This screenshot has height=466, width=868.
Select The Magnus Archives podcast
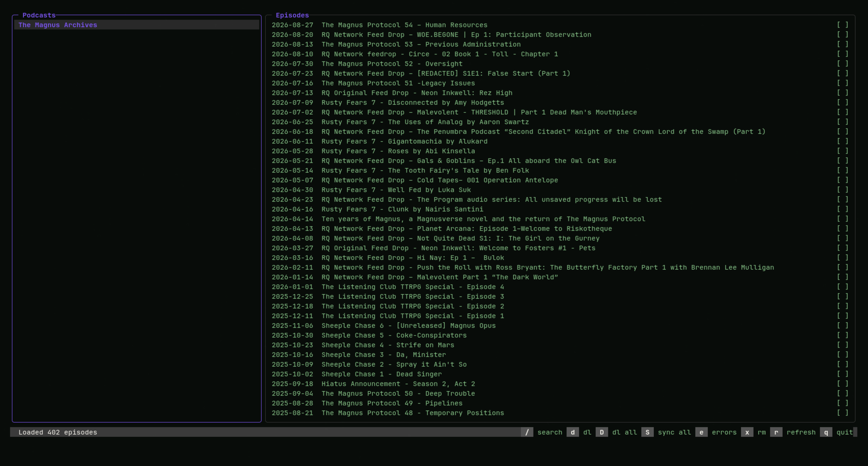(137, 25)
